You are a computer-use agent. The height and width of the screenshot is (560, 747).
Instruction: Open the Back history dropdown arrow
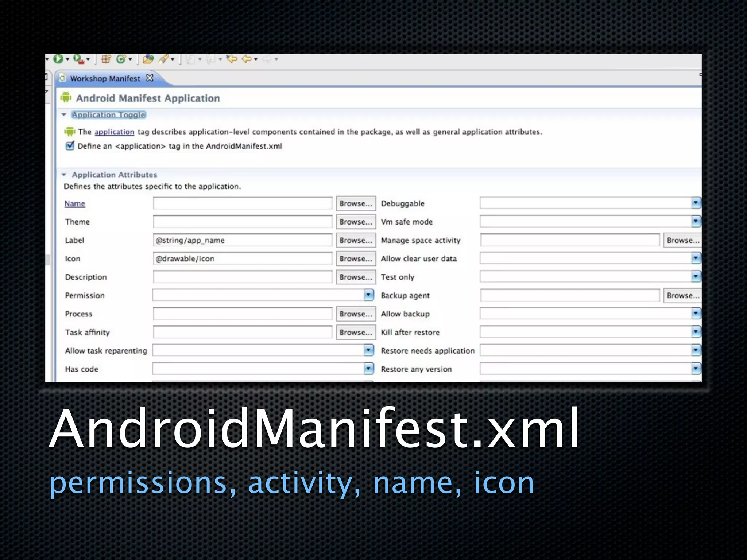(256, 59)
